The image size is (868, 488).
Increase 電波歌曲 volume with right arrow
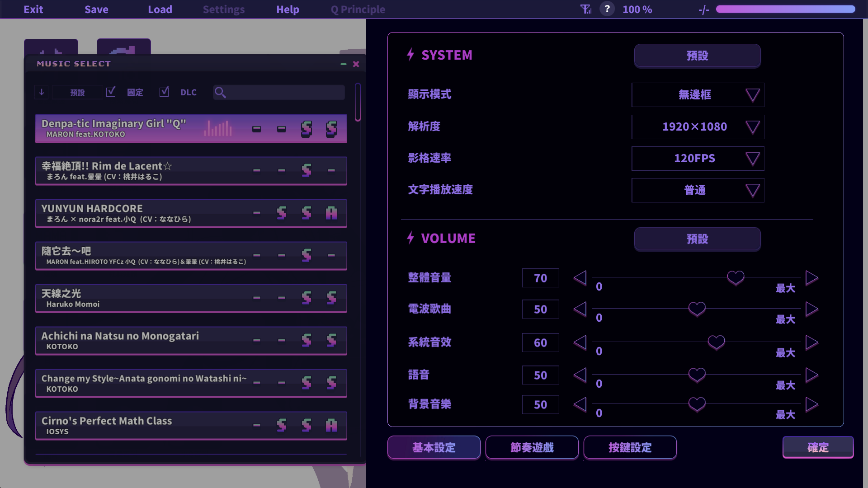(x=812, y=309)
